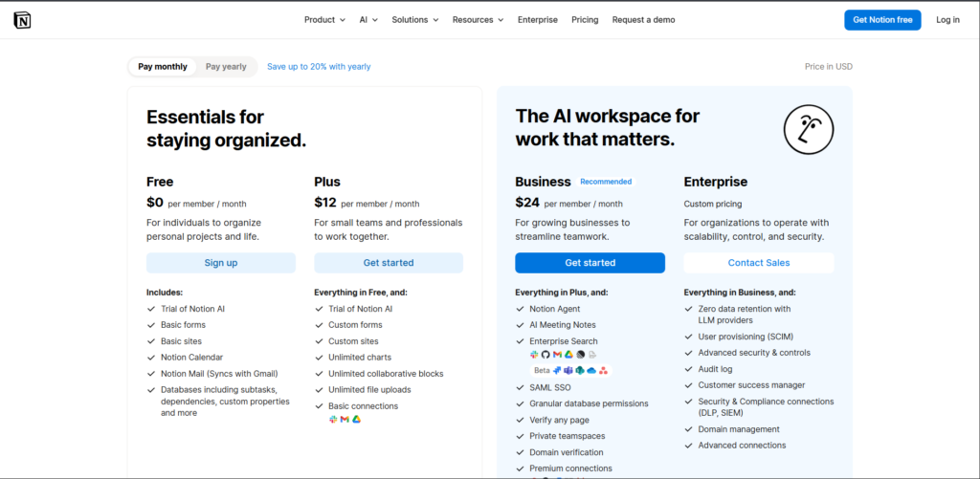Click the 'SAML SSO' feature row
980x479 pixels.
(x=550, y=387)
